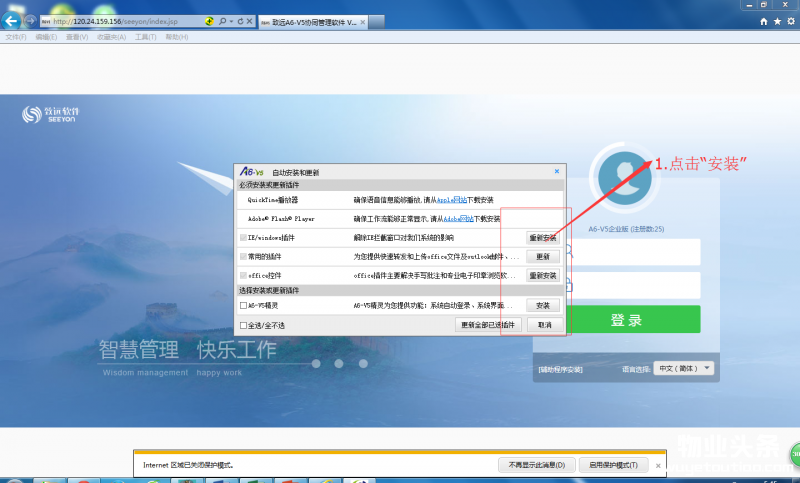Image resolution: width=800 pixels, height=483 pixels.
Task: Click the browser Forward arrow button
Action: pos(31,20)
